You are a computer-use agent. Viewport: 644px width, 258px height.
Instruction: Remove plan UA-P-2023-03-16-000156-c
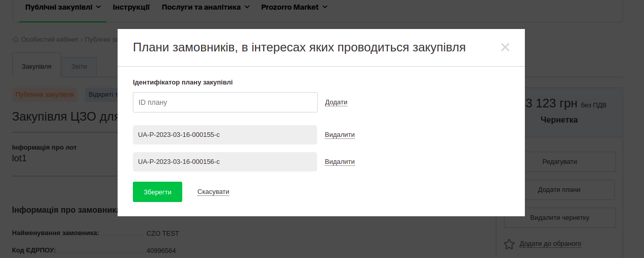(340, 162)
